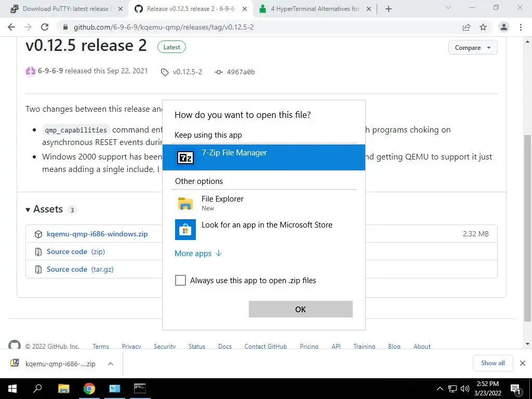Check Always use this app for .zip files
This screenshot has height=399, width=532.
click(180, 281)
